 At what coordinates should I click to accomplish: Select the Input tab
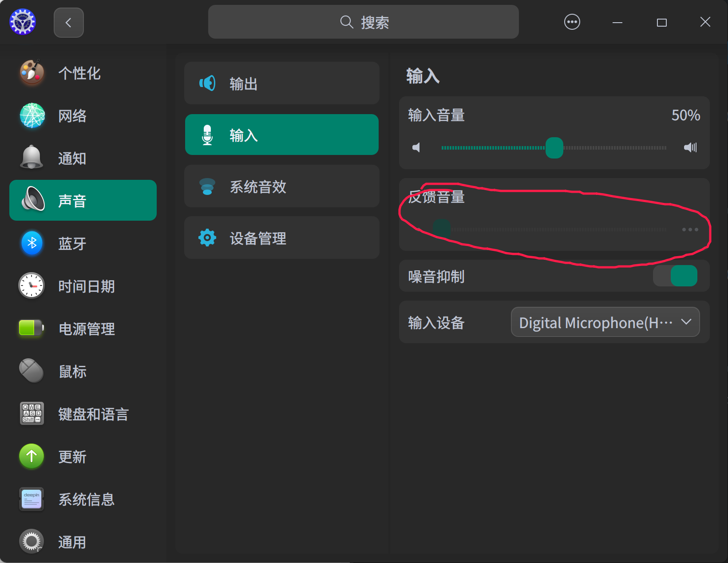click(281, 135)
